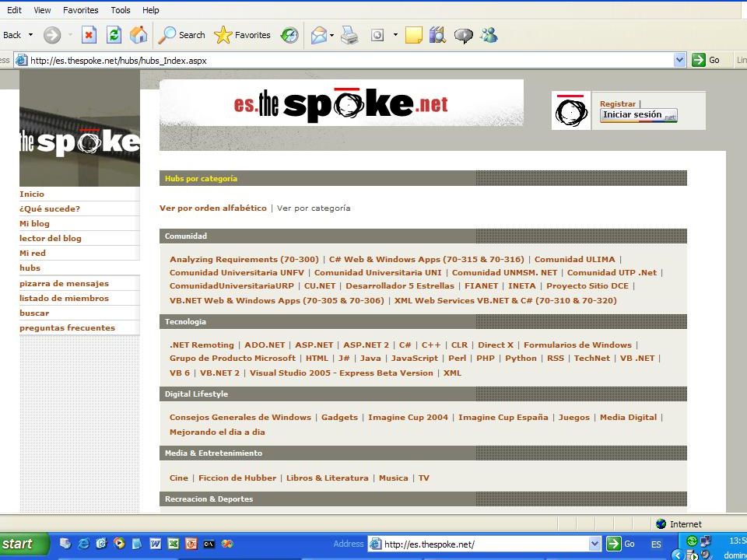This screenshot has width=747, height=560.
Task: Open the Imagine Cup España hub link
Action: click(x=503, y=417)
